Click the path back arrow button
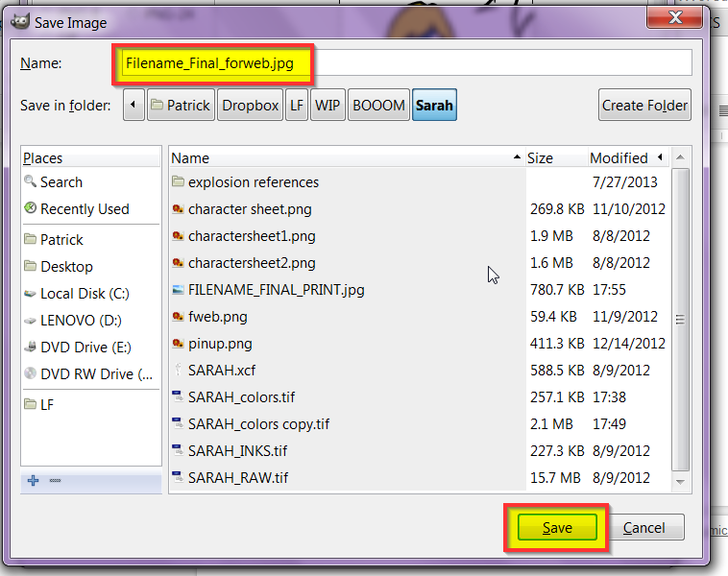728x576 pixels. tap(133, 105)
